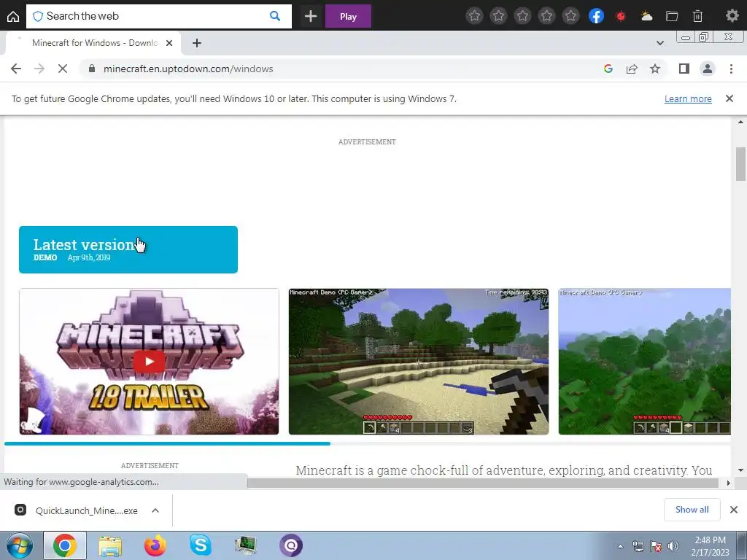
Task: Open the forest treetops Minecraft screenshot
Action: coord(645,362)
